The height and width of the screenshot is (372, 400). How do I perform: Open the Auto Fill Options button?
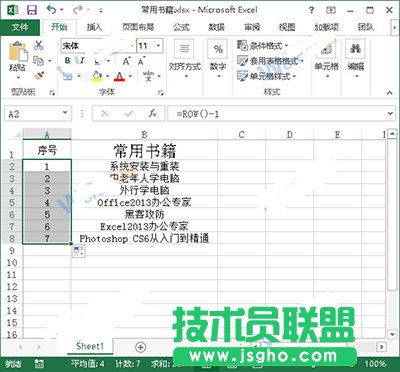pyautogui.click(x=79, y=251)
